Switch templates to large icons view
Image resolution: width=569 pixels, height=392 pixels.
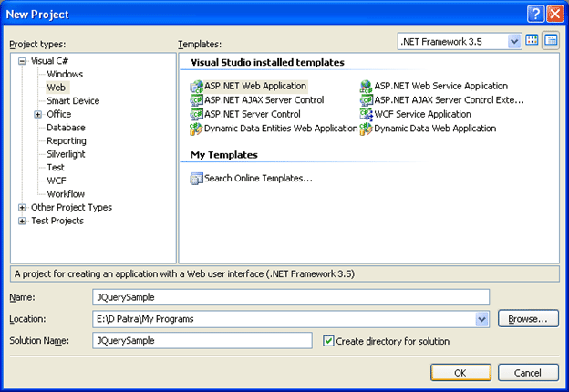[532, 40]
